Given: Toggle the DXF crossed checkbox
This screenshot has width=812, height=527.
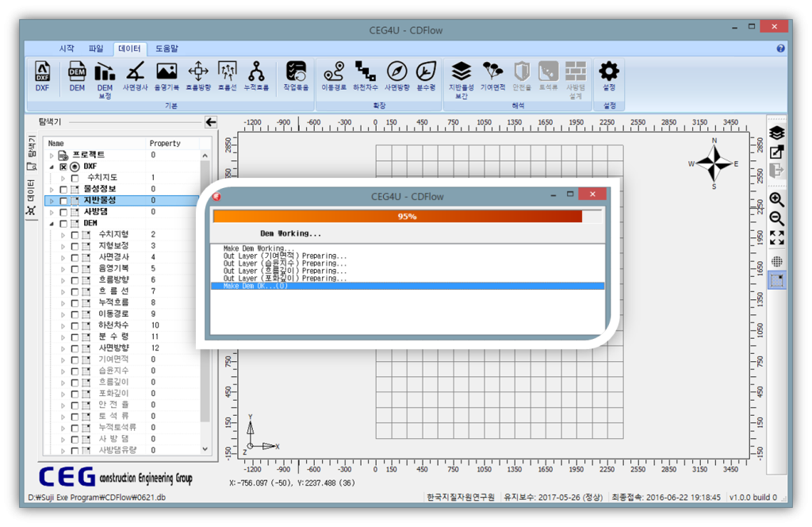Looking at the screenshot, I should coord(63,167).
